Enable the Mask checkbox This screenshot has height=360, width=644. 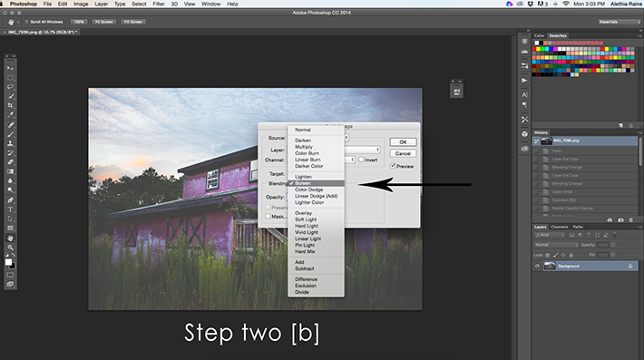click(x=268, y=217)
